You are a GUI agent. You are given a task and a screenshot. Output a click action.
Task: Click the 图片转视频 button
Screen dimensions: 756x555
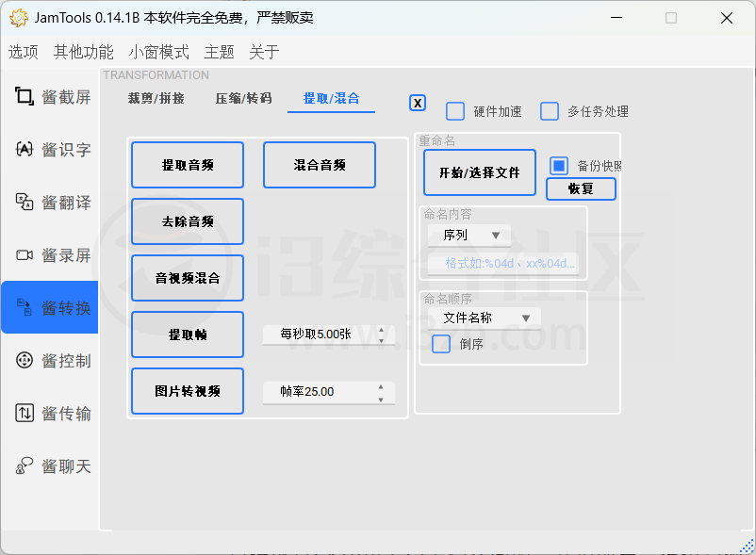(x=188, y=391)
